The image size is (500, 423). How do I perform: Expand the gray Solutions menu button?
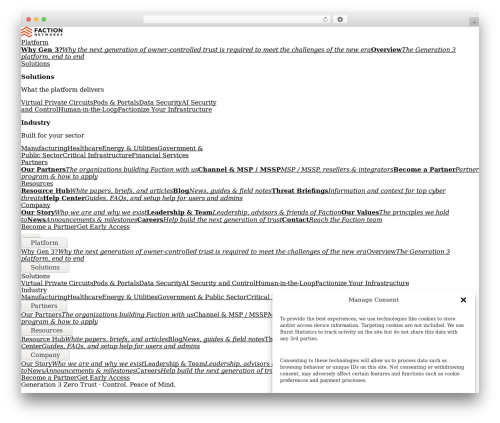coord(45,267)
